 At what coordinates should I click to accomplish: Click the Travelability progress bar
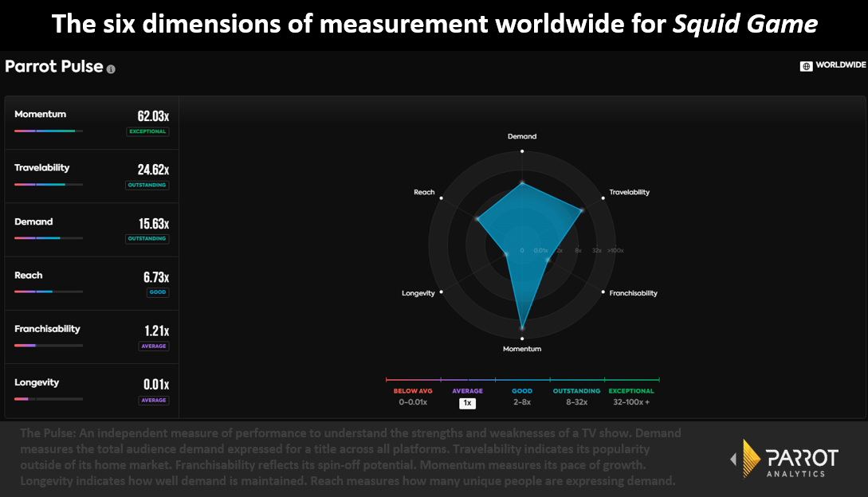tap(49, 184)
